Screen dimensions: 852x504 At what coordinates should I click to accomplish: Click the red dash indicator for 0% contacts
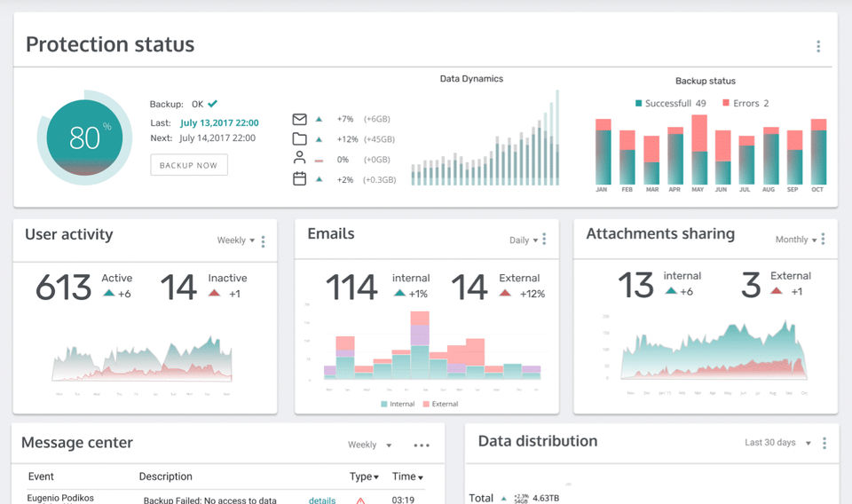click(x=319, y=161)
